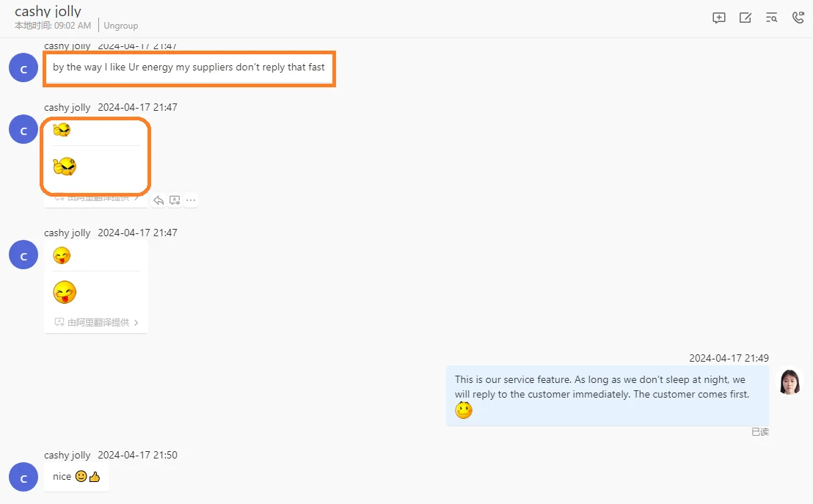Select the smiley emoji in the service reply
Screen dimensions: 813x504
click(x=464, y=410)
